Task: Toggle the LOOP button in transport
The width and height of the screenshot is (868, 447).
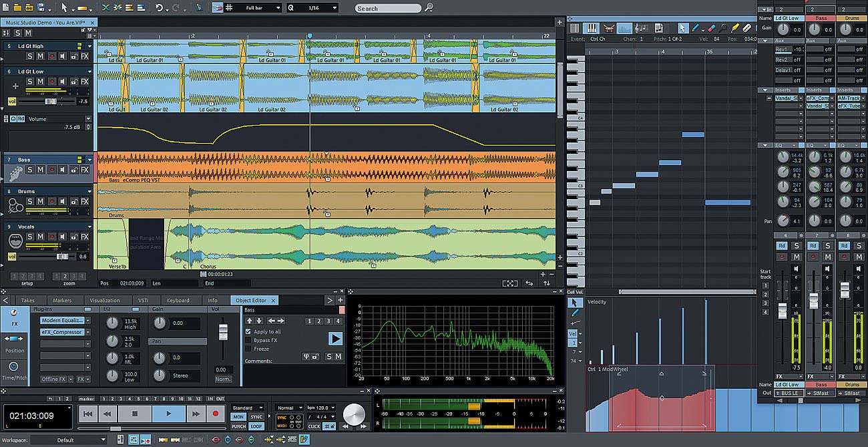Action: click(256, 426)
